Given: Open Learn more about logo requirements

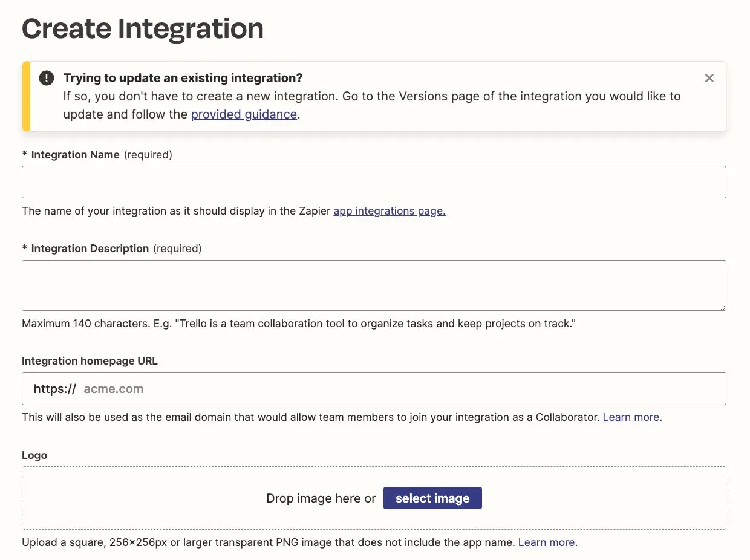Looking at the screenshot, I should click(546, 542).
